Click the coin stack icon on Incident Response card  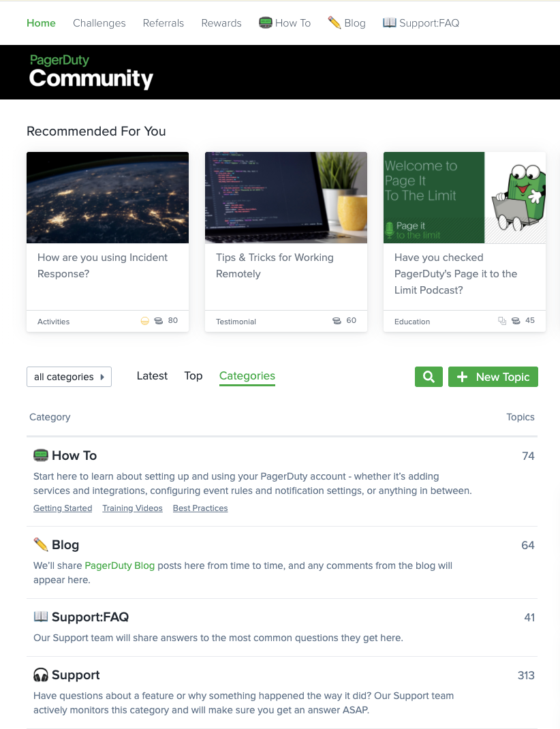[159, 321]
